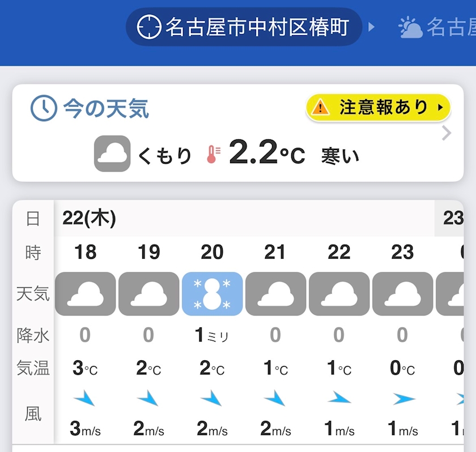Screen dimensions: 476x452
Task: Tap the wind arrow for 23 o'clock
Action: click(x=403, y=399)
